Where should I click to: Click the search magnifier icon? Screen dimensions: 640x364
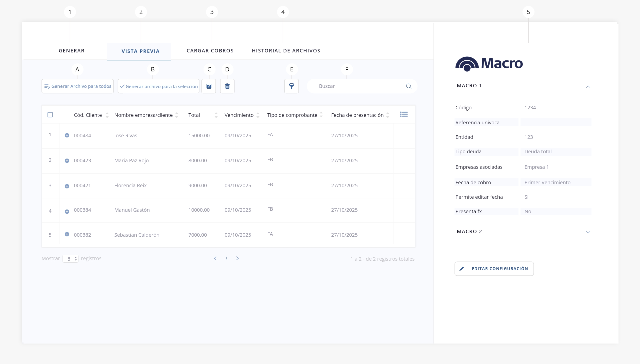(x=408, y=86)
